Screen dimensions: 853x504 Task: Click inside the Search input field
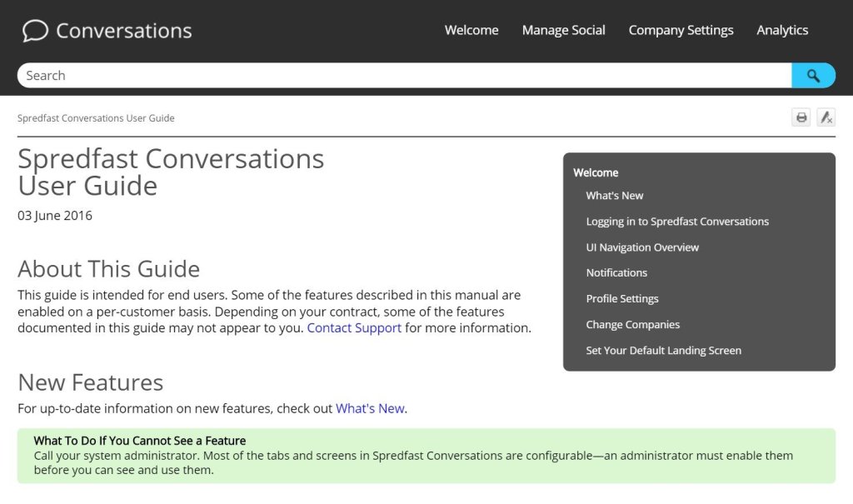404,76
